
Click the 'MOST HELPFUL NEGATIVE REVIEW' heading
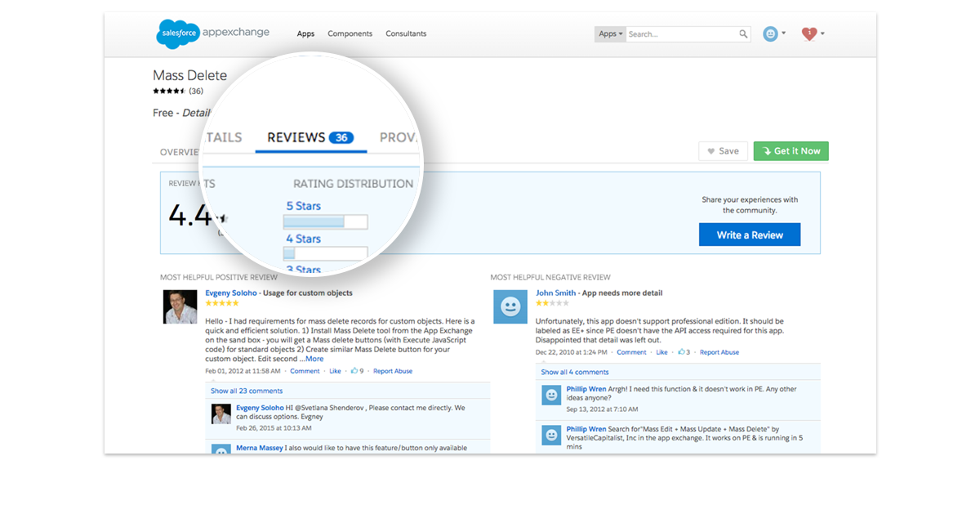click(x=550, y=277)
